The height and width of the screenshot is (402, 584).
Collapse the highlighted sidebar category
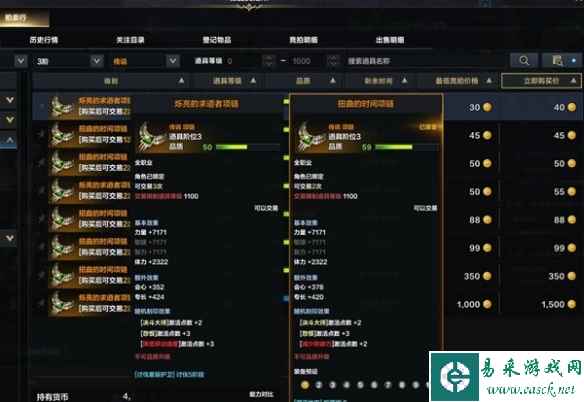pos(10,140)
